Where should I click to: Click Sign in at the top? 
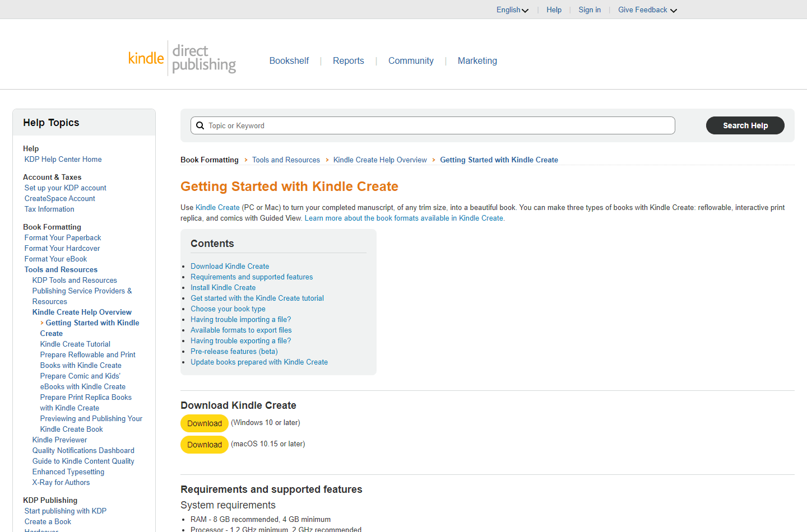coord(590,10)
